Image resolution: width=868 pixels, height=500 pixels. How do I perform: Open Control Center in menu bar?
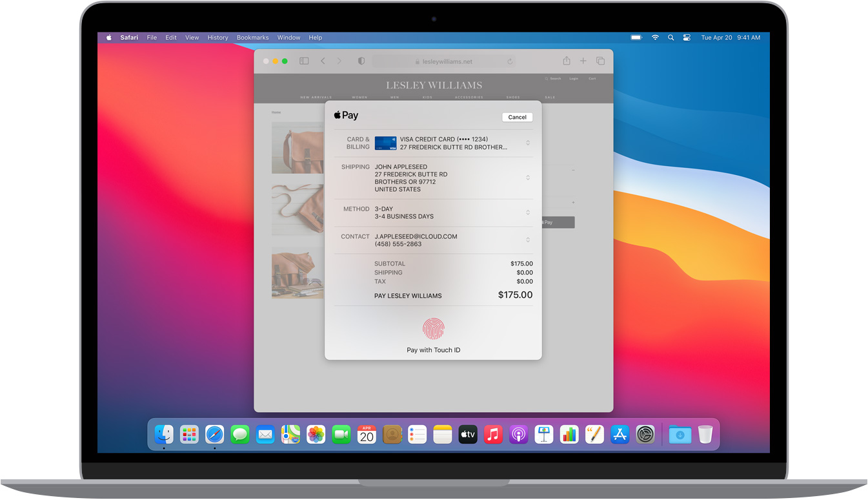tap(687, 37)
